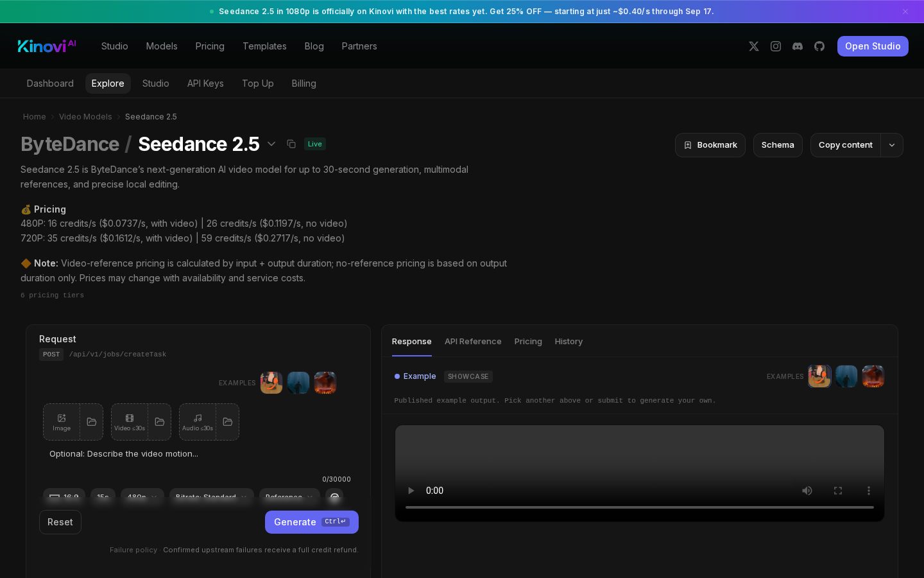This screenshot has width=924, height=578.
Task: Switch to the History tab
Action: tap(569, 342)
